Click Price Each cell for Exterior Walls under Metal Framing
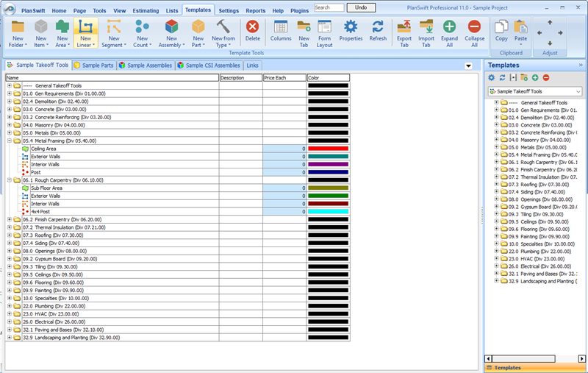Image resolution: width=588 pixels, height=373 pixels. click(284, 157)
